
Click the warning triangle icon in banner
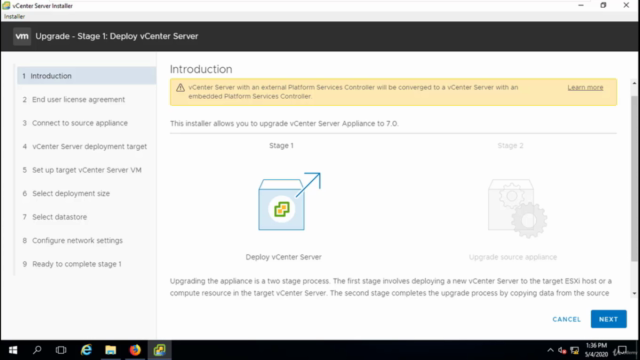click(x=180, y=88)
